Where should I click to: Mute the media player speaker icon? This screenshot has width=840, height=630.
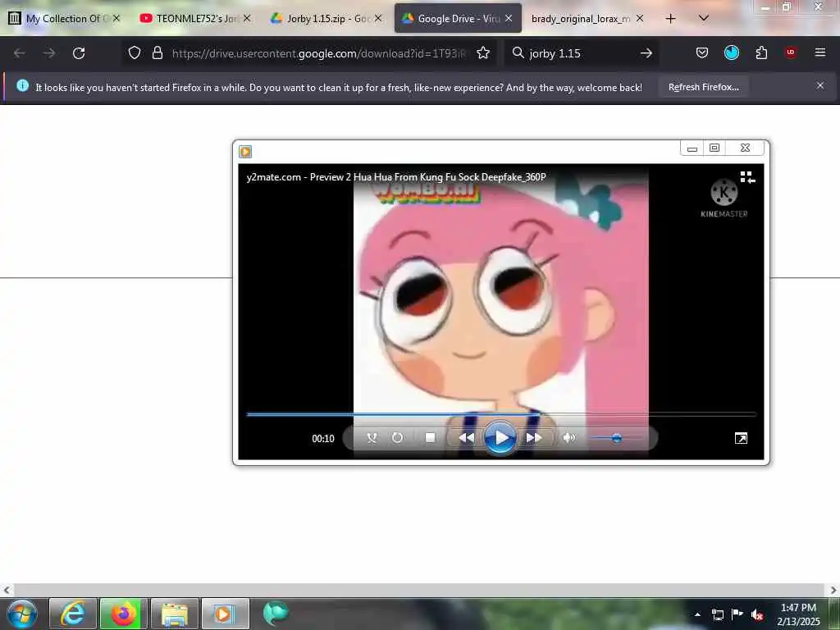(569, 438)
